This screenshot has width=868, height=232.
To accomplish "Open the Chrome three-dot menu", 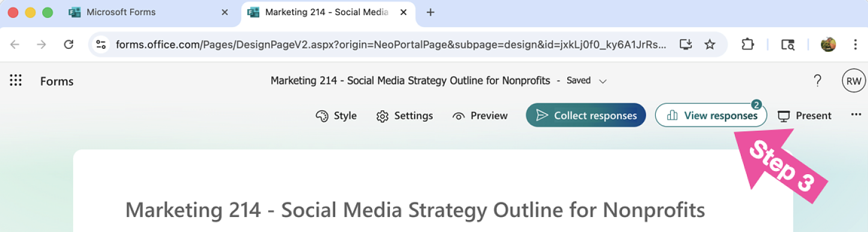I will (x=855, y=45).
